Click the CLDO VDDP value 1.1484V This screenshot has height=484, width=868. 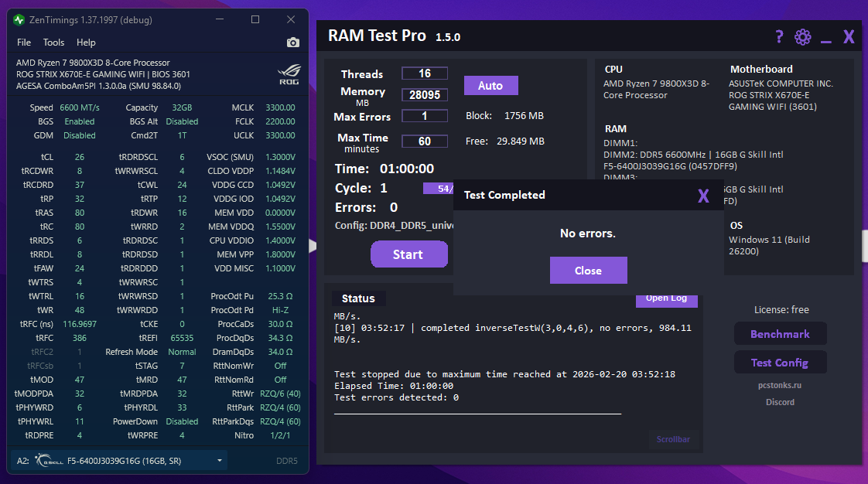point(280,172)
